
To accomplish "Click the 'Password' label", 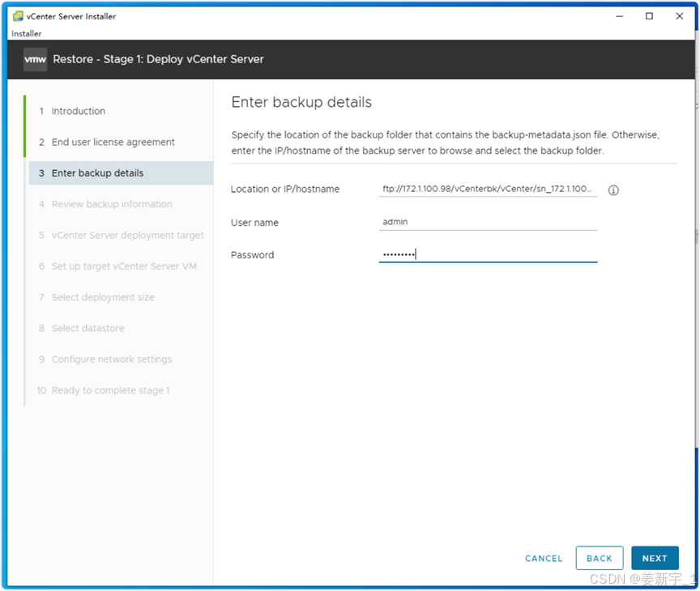I will coord(252,255).
